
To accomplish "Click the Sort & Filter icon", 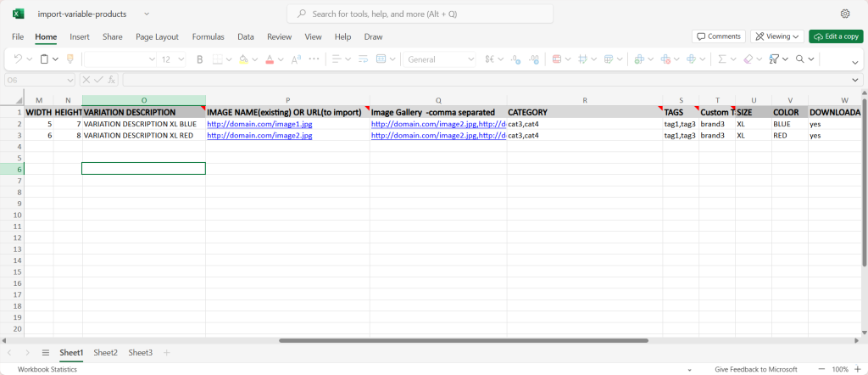I will 773,59.
